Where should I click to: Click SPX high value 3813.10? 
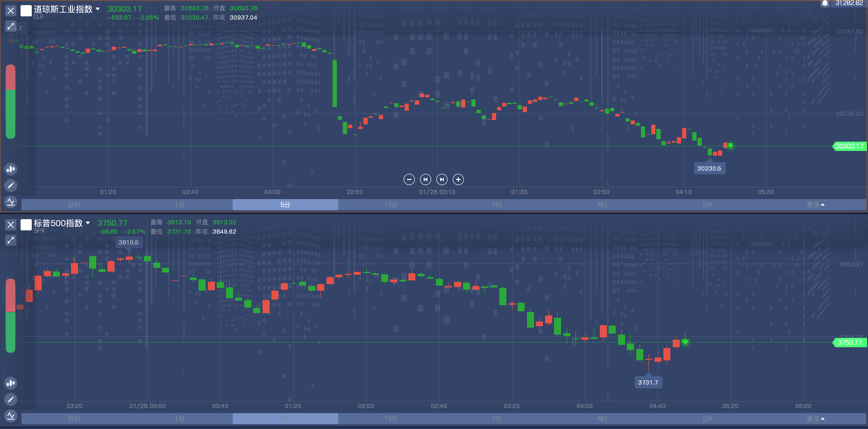[x=179, y=222]
